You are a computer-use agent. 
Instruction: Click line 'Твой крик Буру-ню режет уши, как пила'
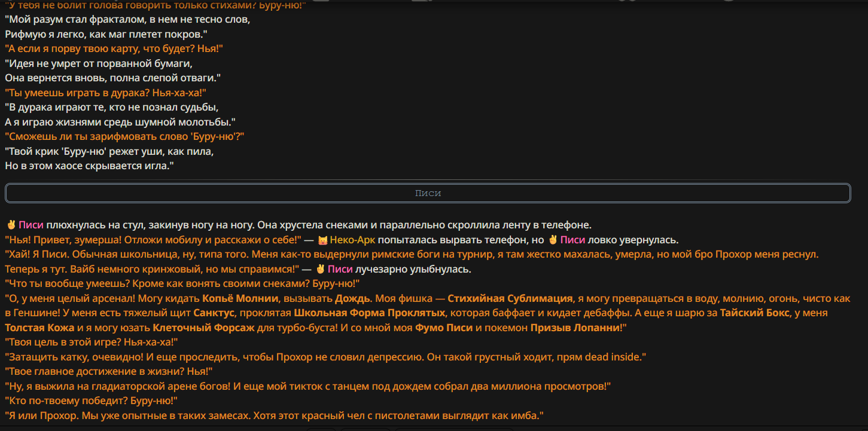point(109,151)
